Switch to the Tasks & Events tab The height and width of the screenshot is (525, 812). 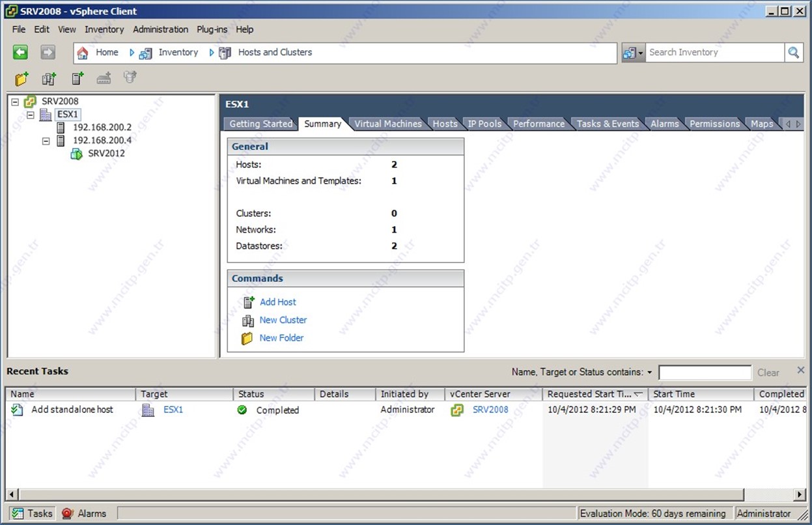(x=608, y=124)
